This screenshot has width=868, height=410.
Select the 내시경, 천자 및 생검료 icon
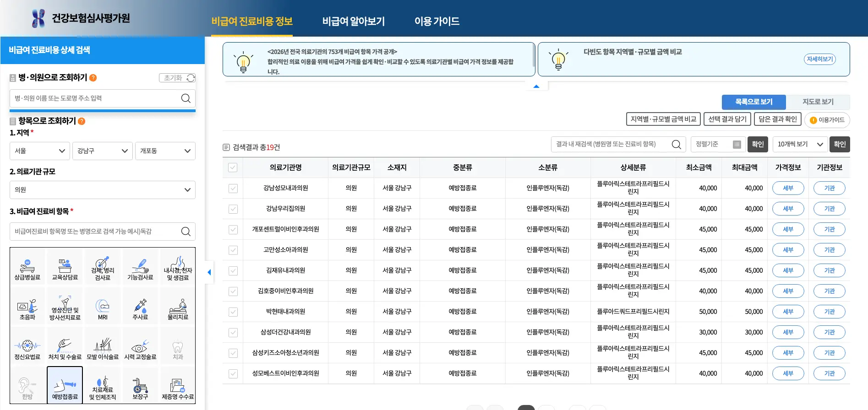tap(178, 266)
